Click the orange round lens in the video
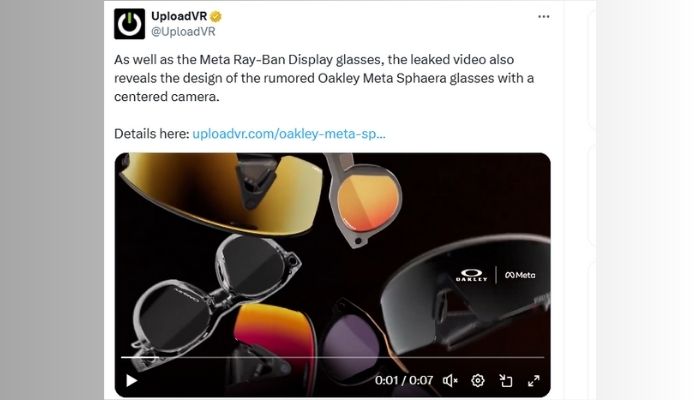Image resolution: width=700 pixels, height=400 pixels. pos(368,203)
